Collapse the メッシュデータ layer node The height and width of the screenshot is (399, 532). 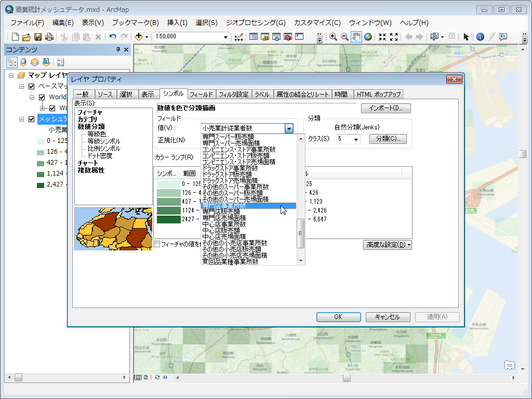[21, 119]
